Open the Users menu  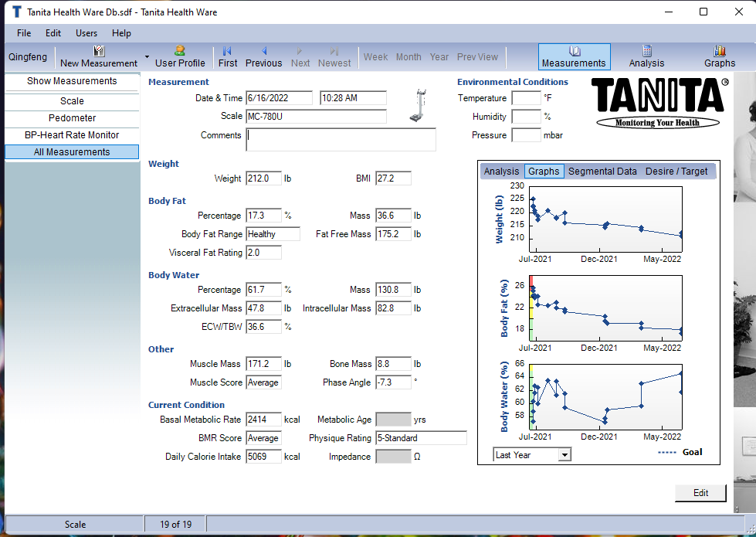86,33
